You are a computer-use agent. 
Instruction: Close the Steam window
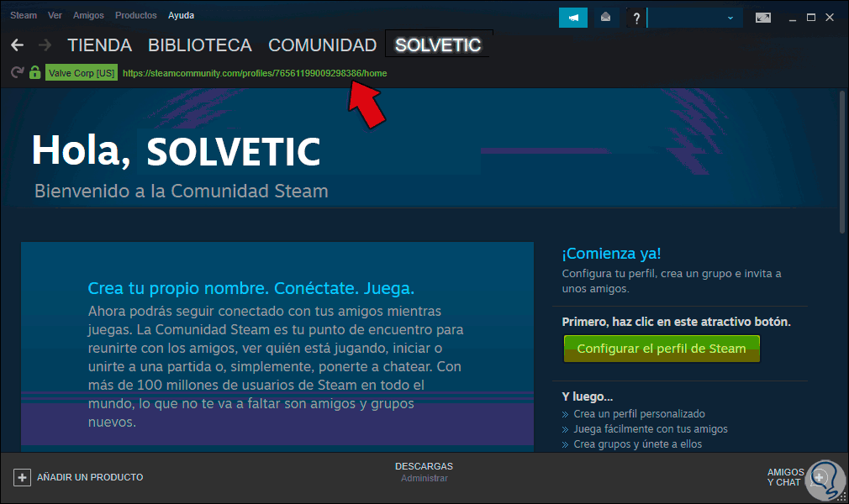830,18
